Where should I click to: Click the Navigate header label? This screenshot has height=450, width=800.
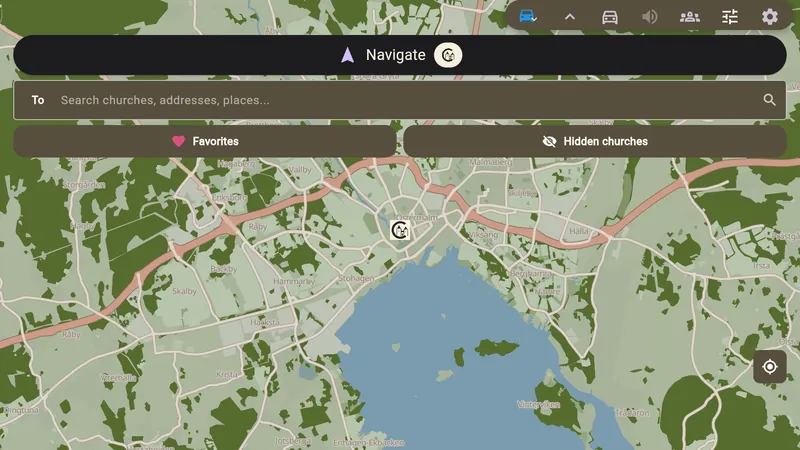pos(395,55)
